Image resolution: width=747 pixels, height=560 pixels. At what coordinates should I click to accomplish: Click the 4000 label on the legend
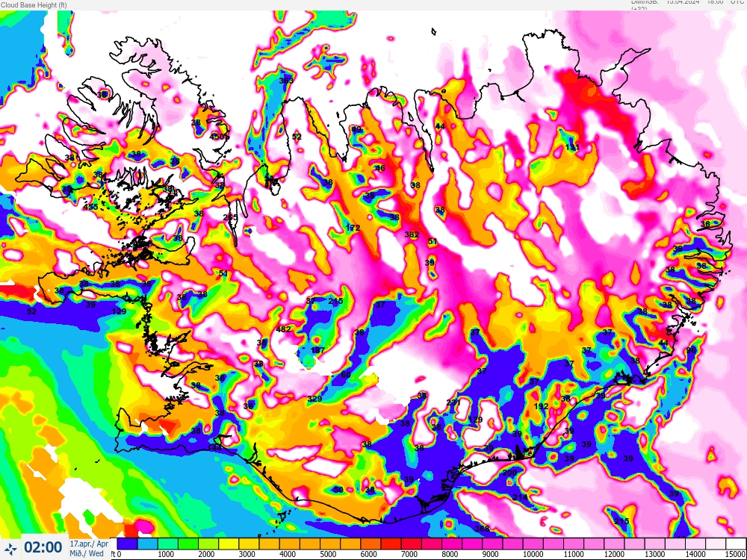coord(287,554)
